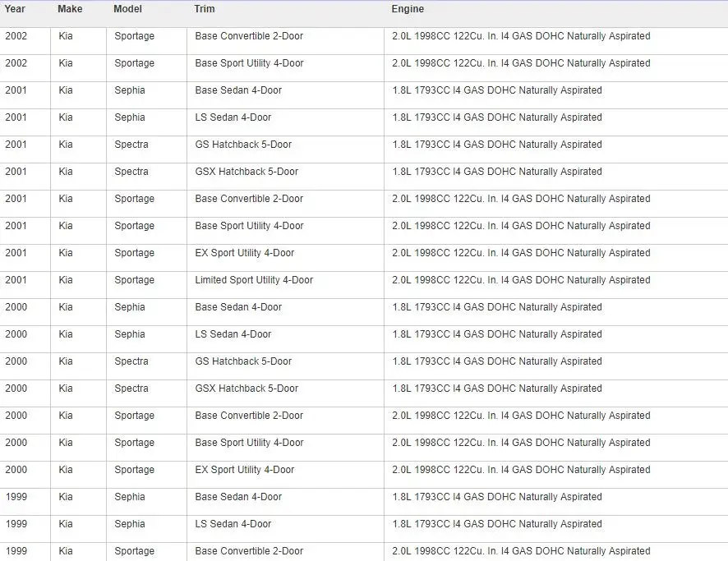Select the Limited Sport Utility 4-Door trim cell
The height and width of the screenshot is (561, 728).
click(286, 280)
